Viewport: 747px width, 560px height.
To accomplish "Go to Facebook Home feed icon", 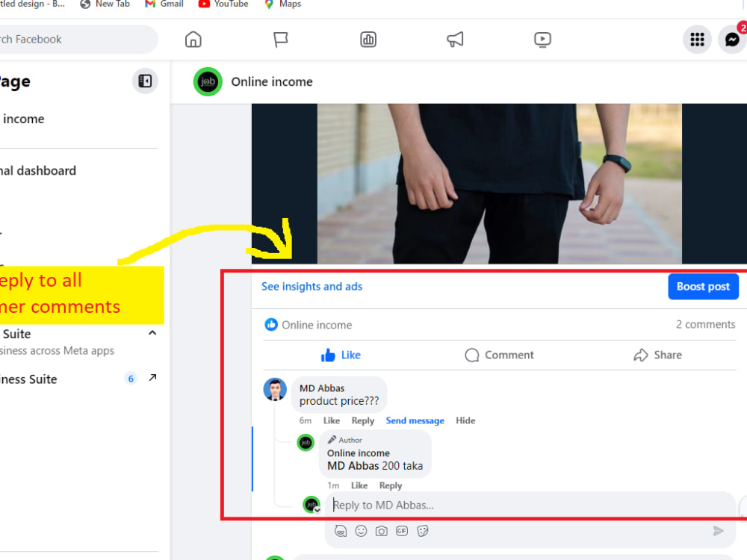I will click(x=193, y=39).
